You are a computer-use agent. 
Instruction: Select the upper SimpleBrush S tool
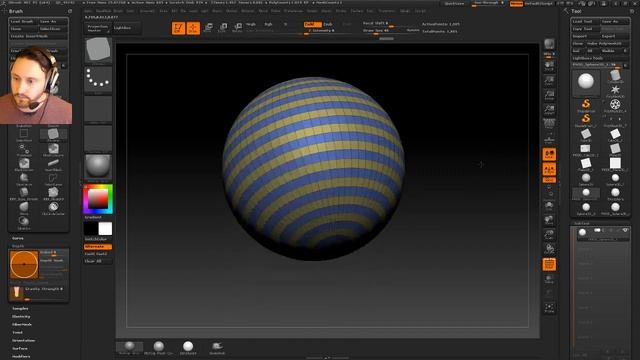click(586, 104)
